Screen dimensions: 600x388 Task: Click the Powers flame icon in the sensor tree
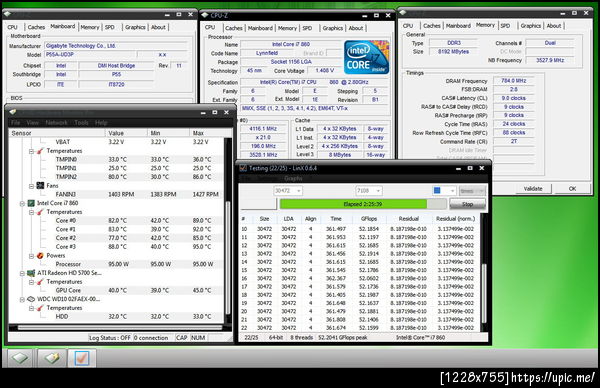pyautogui.click(x=40, y=256)
